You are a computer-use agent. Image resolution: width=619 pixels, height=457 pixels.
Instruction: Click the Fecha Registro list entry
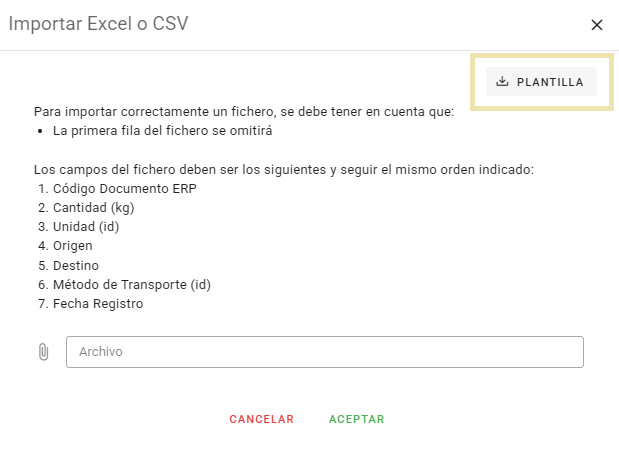97,303
